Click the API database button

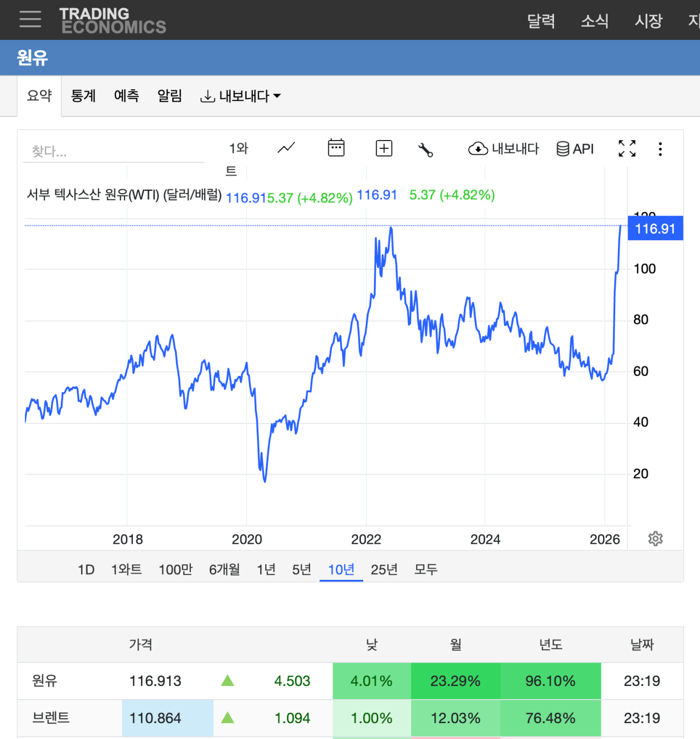click(575, 149)
